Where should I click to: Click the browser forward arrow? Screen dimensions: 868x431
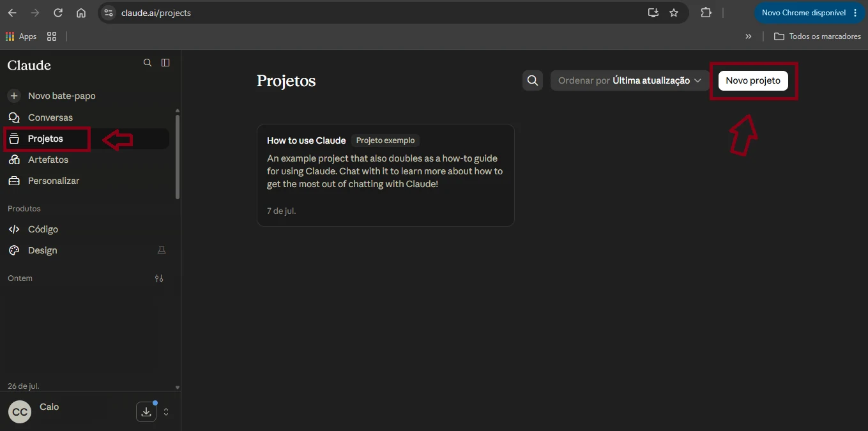point(35,13)
